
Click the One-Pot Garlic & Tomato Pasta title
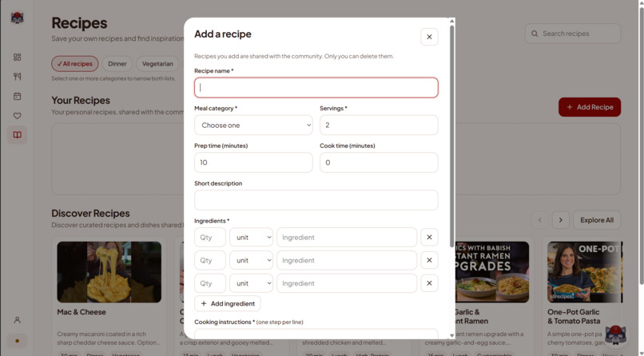[574, 317]
